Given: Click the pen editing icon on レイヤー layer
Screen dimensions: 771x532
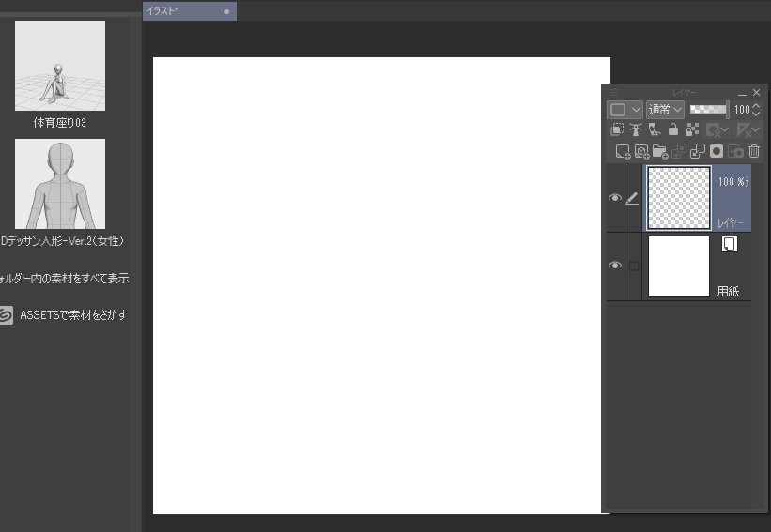Looking at the screenshot, I should (x=632, y=198).
